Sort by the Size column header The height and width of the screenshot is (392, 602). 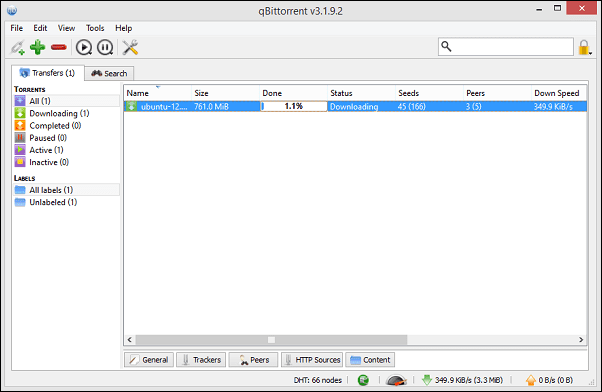pyautogui.click(x=225, y=93)
